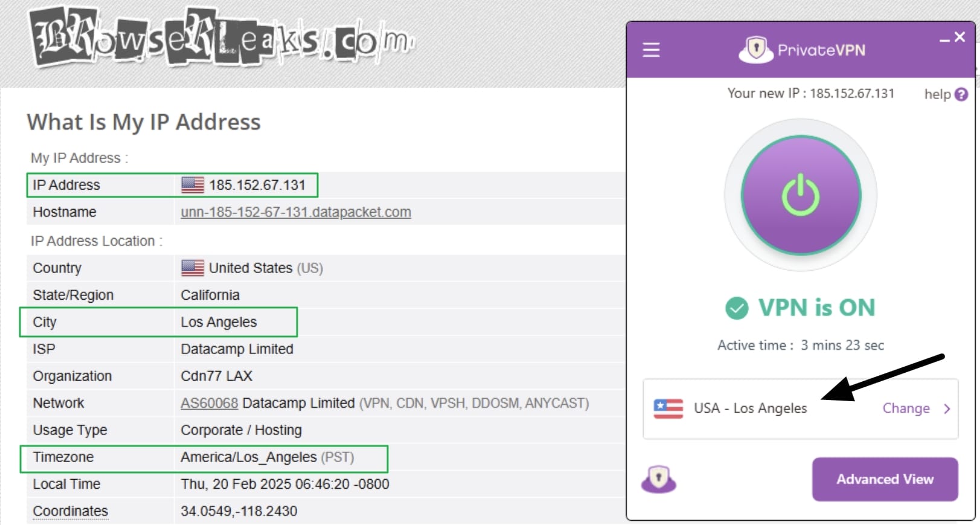Turn off VPN with power button

(801, 195)
